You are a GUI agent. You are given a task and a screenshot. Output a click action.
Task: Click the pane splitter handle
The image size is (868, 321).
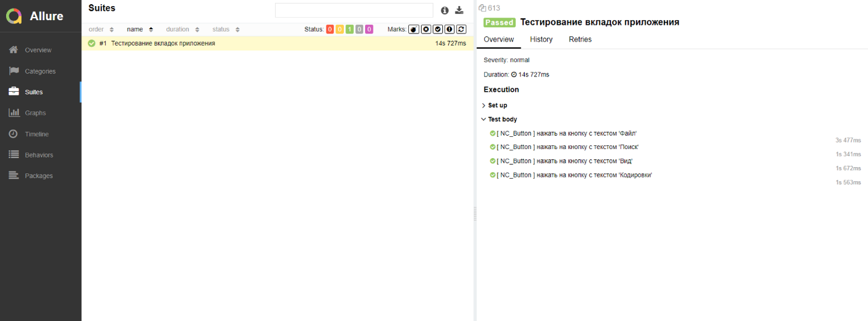[x=475, y=213]
